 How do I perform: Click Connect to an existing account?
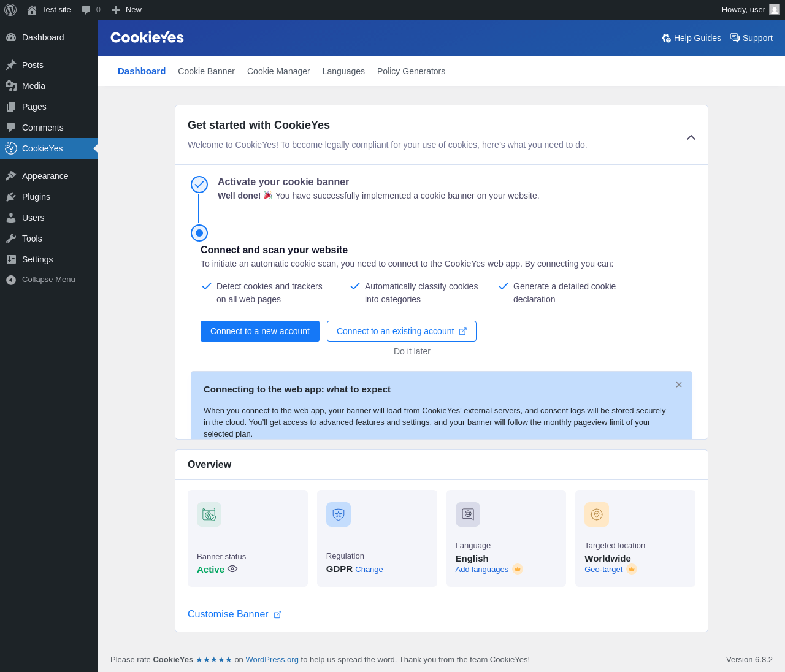coord(402,331)
